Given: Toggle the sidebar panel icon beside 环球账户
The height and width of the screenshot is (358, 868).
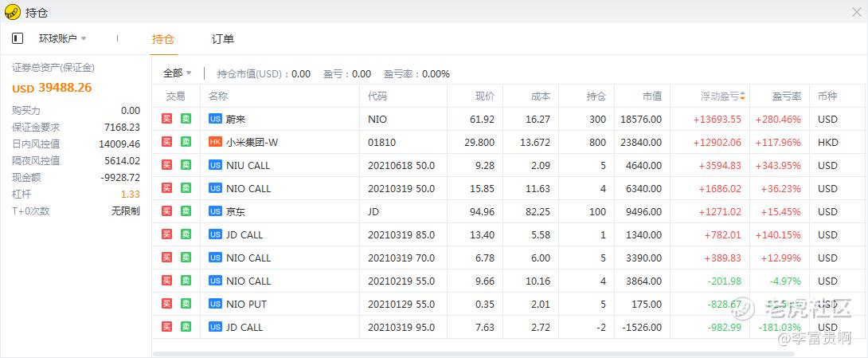Looking at the screenshot, I should 18,38.
